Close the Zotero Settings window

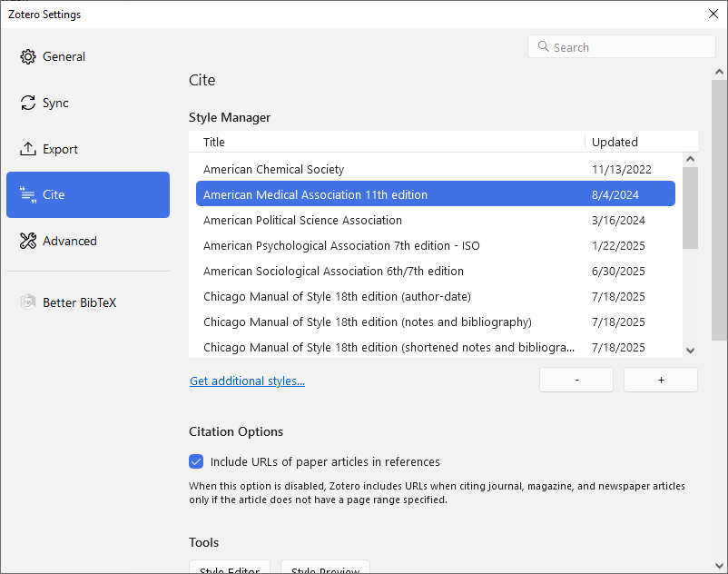point(713,14)
